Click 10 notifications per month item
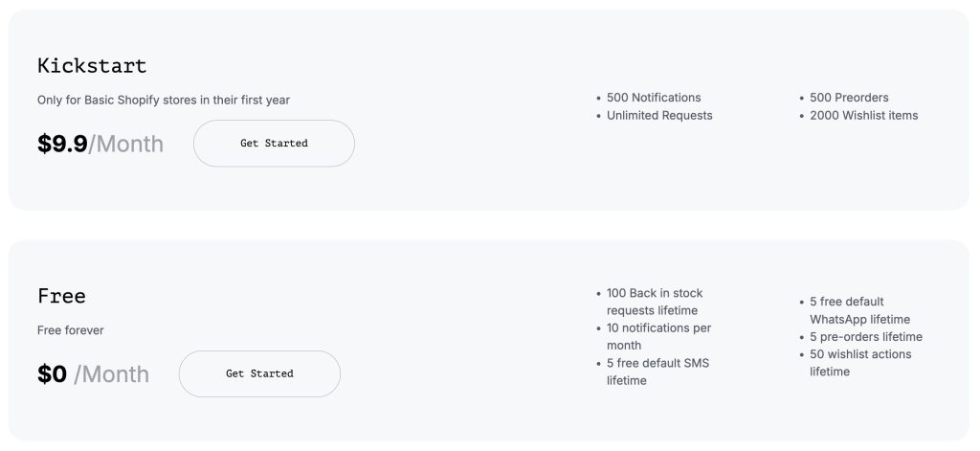 pos(658,337)
